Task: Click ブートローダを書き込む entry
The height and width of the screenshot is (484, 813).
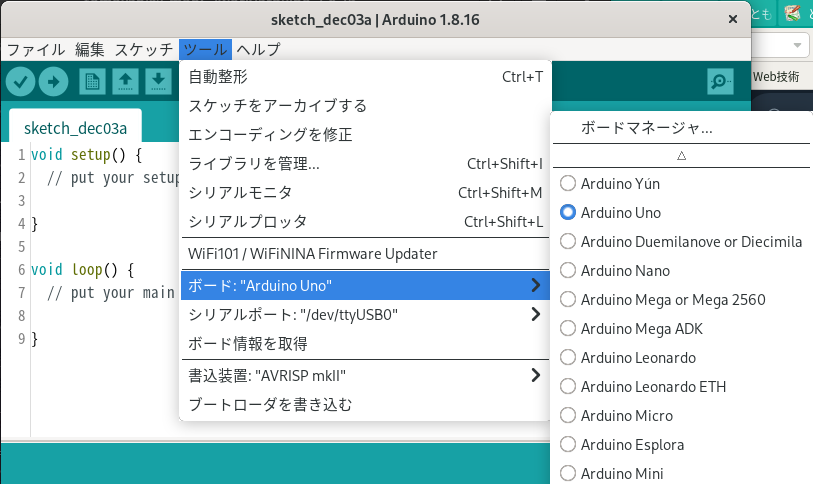Action: pos(270,405)
